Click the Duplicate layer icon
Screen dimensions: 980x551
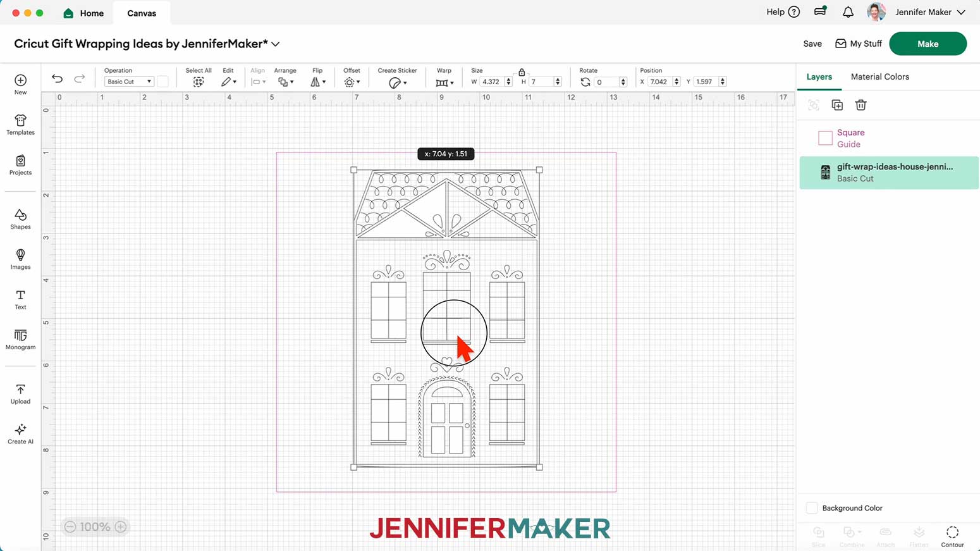(x=837, y=105)
